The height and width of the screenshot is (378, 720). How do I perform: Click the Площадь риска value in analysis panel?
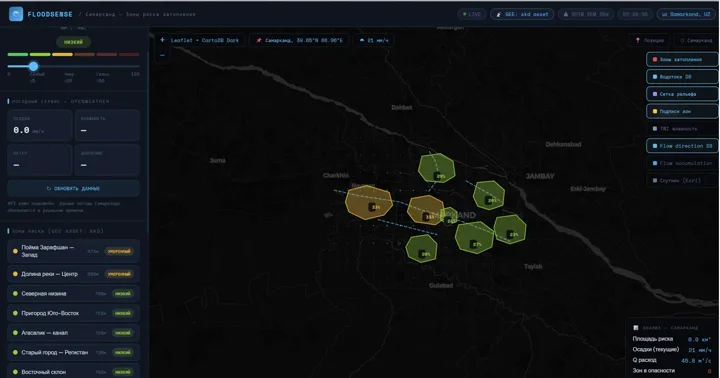[699, 339]
